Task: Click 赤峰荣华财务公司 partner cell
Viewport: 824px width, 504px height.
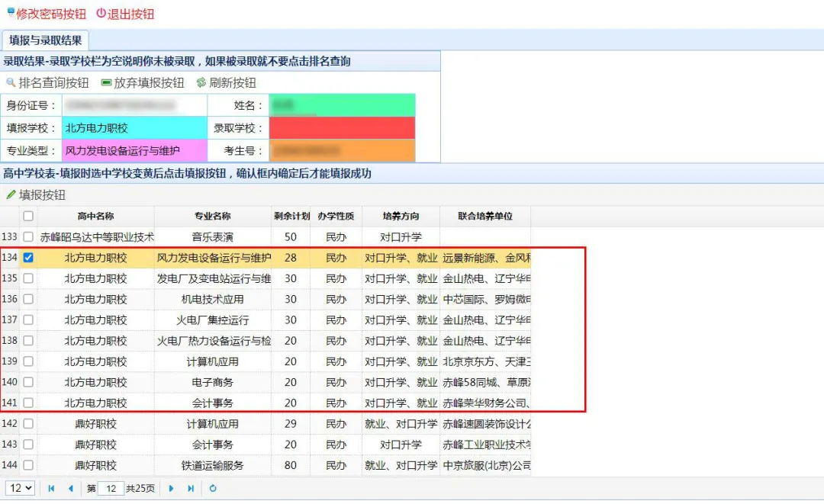Action: tap(485, 403)
